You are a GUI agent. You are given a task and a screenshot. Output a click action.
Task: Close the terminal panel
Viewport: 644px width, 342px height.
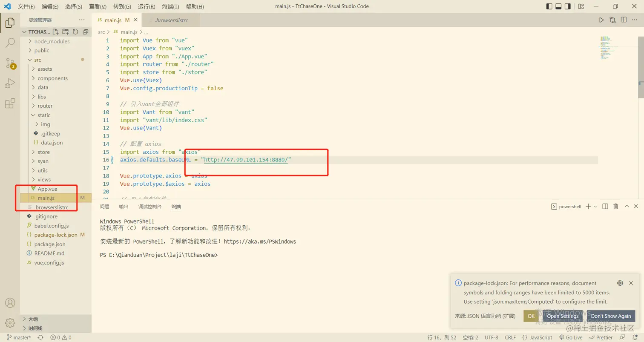coord(636,207)
